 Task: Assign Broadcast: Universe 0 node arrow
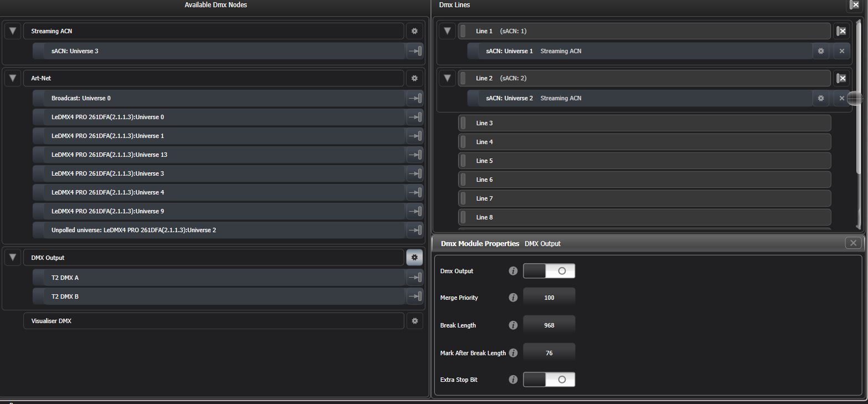click(415, 98)
